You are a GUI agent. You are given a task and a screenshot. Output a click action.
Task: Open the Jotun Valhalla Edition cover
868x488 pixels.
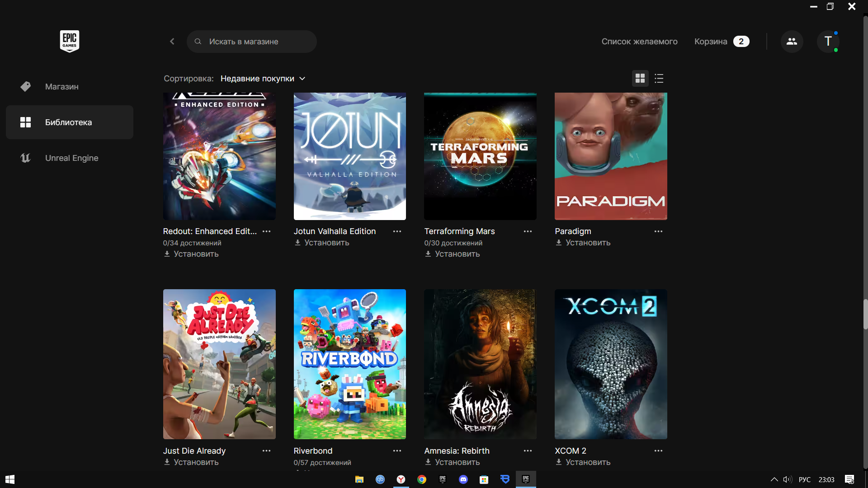click(x=350, y=156)
